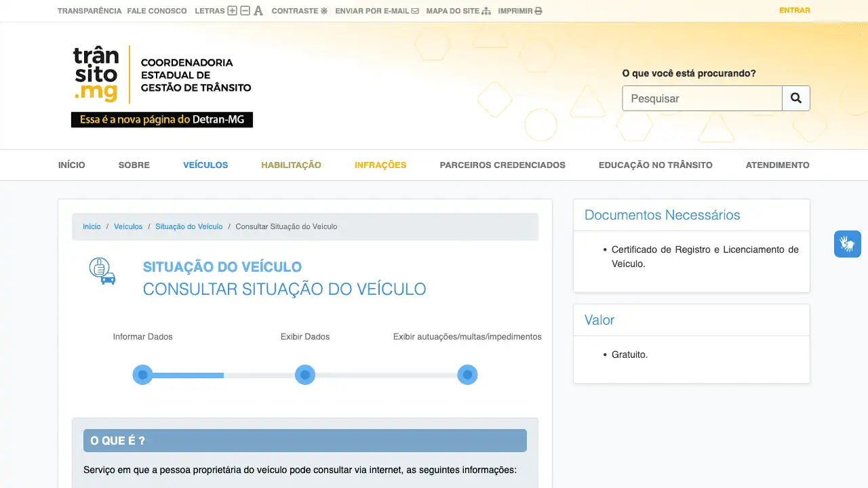
Task: Click Enviar por e-mail envelope link
Action: pos(376,11)
